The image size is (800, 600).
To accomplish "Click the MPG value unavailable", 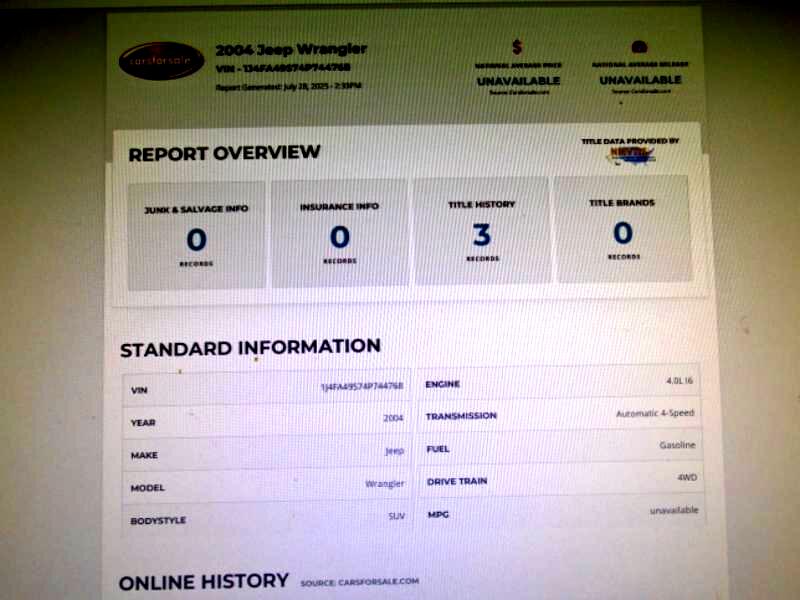I will [x=674, y=510].
